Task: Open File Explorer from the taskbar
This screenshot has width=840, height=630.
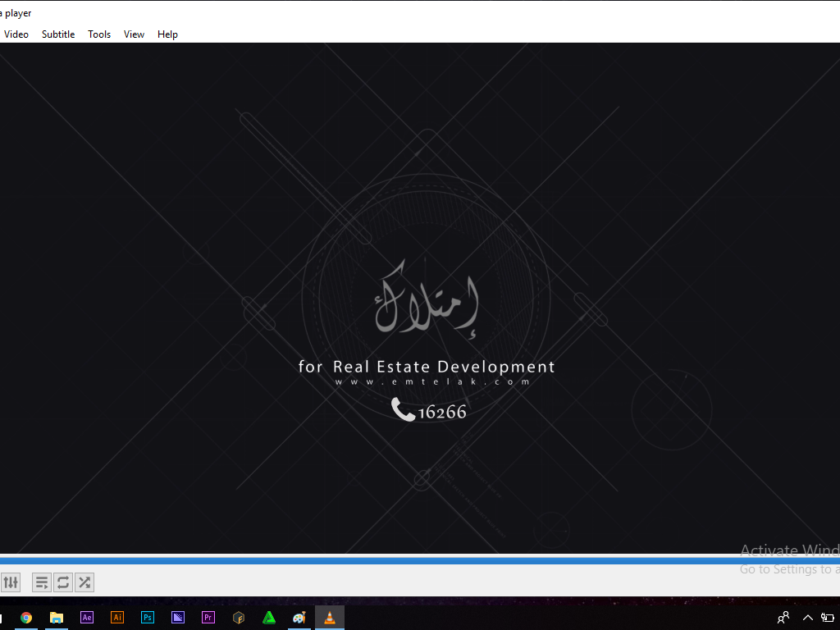Action: (x=57, y=618)
